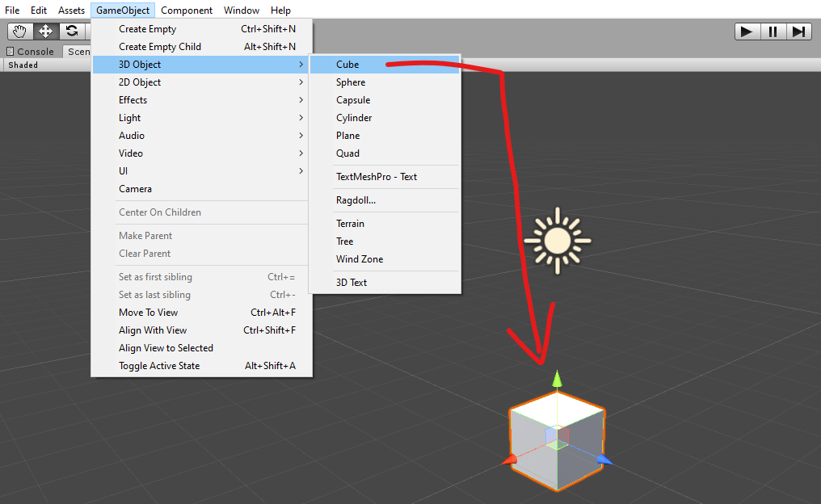Open the Shaded draw mode dropdown
821x504 pixels.
tap(23, 65)
